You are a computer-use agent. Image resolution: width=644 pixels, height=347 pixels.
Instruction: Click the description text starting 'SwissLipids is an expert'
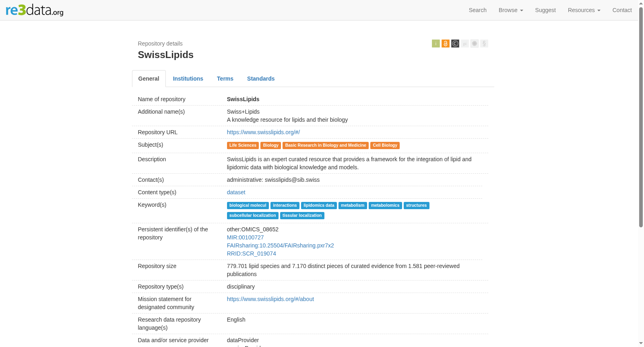349,163
